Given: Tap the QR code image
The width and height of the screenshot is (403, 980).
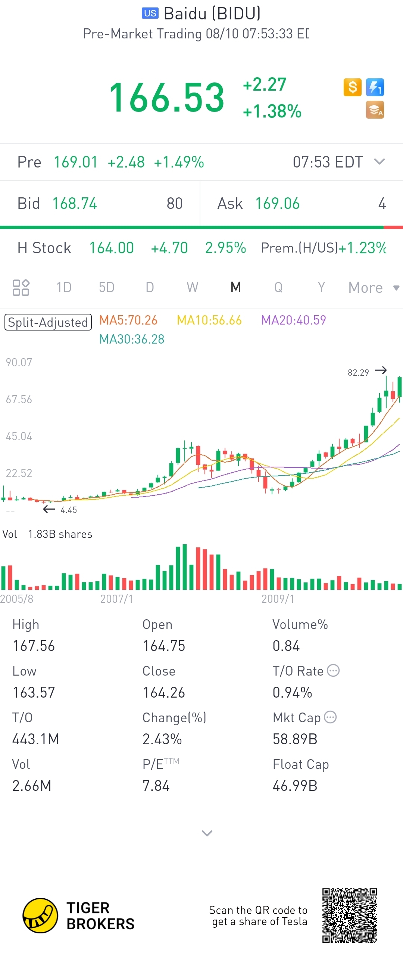Looking at the screenshot, I should pyautogui.click(x=349, y=915).
